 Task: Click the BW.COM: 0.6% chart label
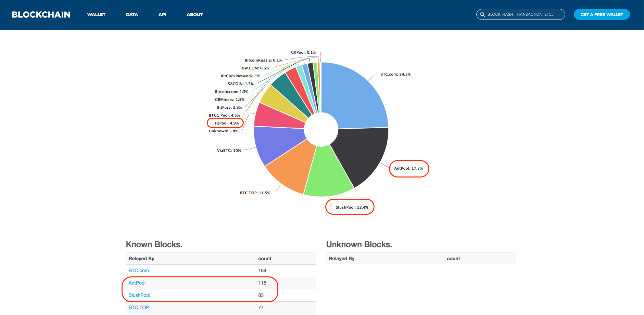tap(255, 68)
